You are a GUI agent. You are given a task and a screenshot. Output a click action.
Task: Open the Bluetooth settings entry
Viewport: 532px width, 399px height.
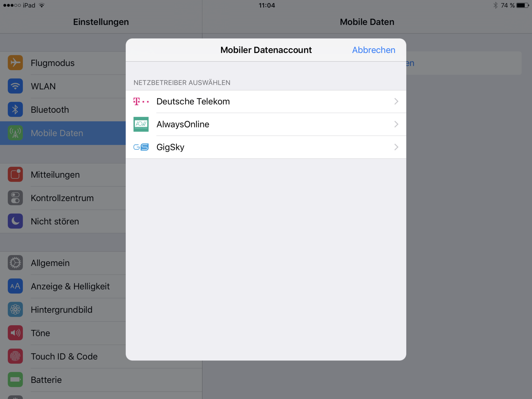pyautogui.click(x=63, y=110)
